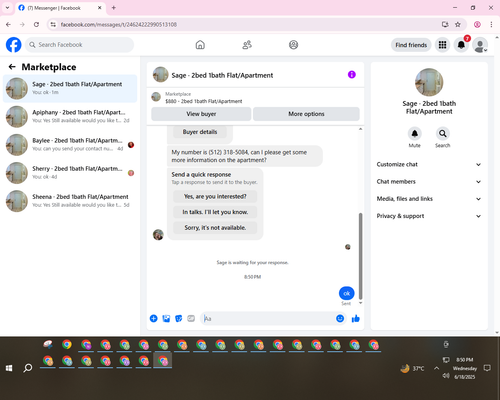The height and width of the screenshot is (400, 500).
Task: Open more actions plus icon
Action: pos(153,319)
